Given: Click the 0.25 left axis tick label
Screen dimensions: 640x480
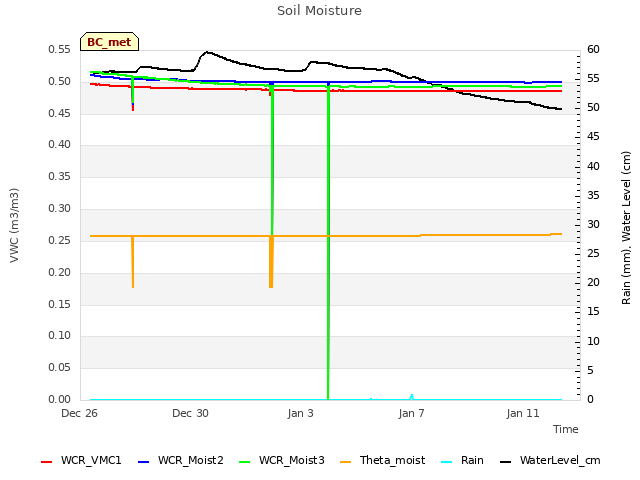Looking at the screenshot, I should (60, 240).
